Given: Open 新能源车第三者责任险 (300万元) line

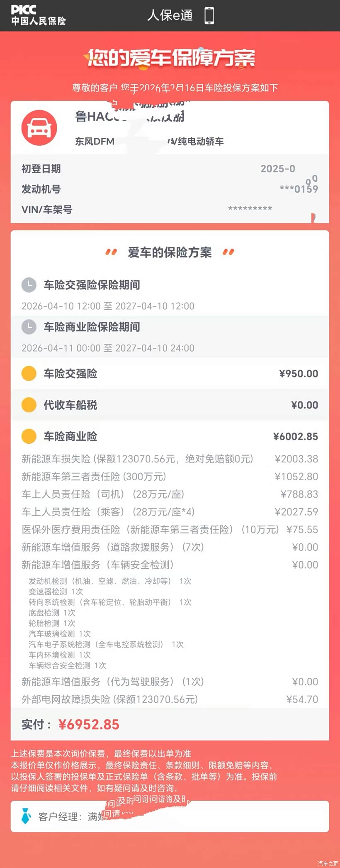Looking at the screenshot, I should 94,477.
